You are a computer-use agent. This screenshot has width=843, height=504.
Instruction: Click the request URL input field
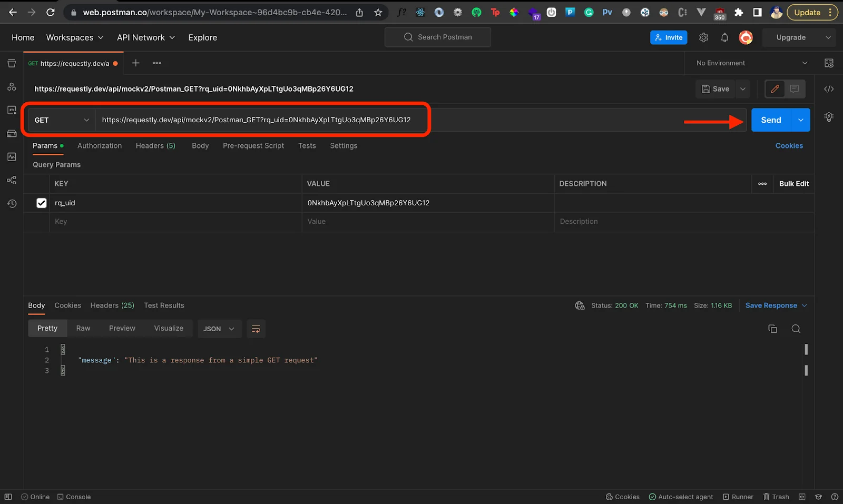point(420,120)
